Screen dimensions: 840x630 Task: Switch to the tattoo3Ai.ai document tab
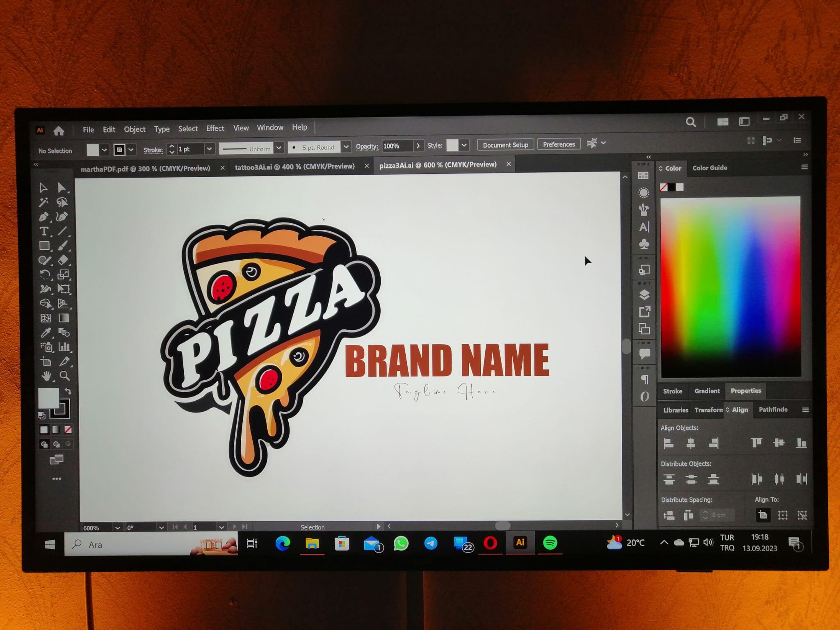click(x=294, y=166)
